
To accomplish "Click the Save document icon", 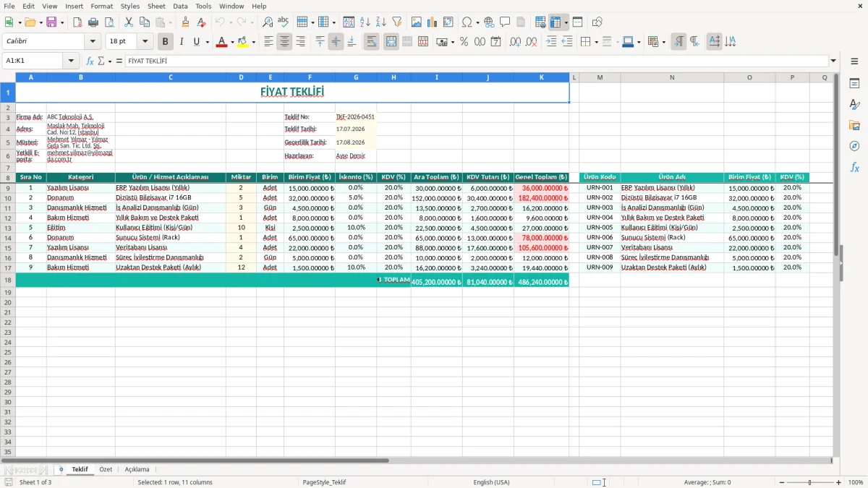I will [x=51, y=22].
